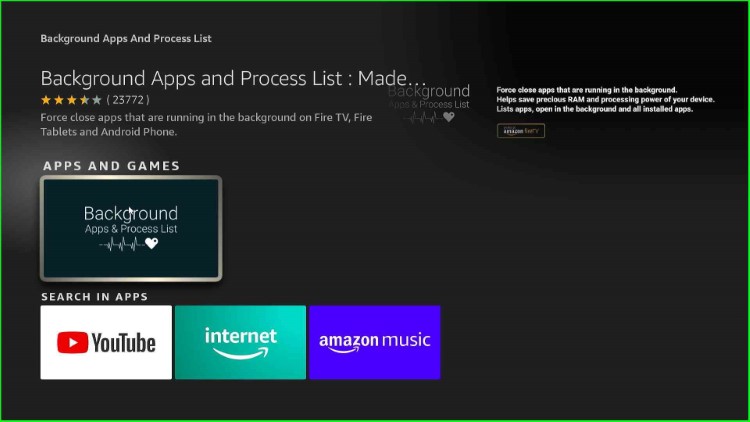This screenshot has height=422, width=750.
Task: Select the YouTube app tile
Action: [x=106, y=342]
